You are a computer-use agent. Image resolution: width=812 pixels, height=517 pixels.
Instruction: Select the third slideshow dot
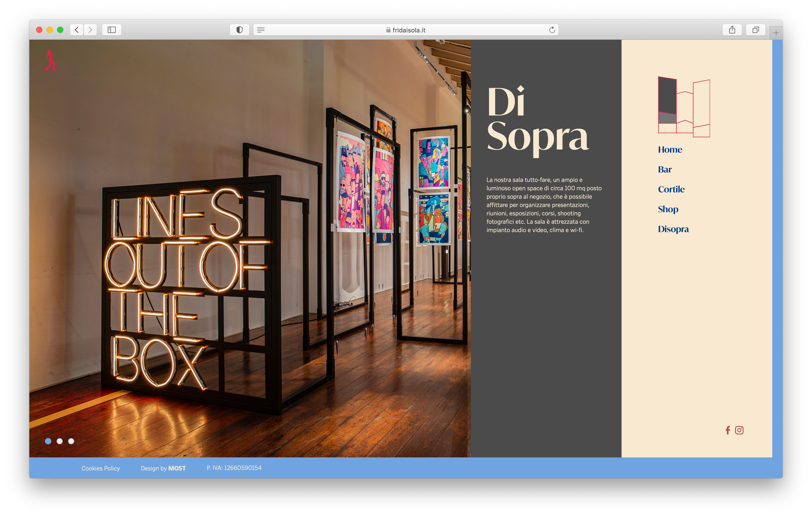pyautogui.click(x=71, y=441)
